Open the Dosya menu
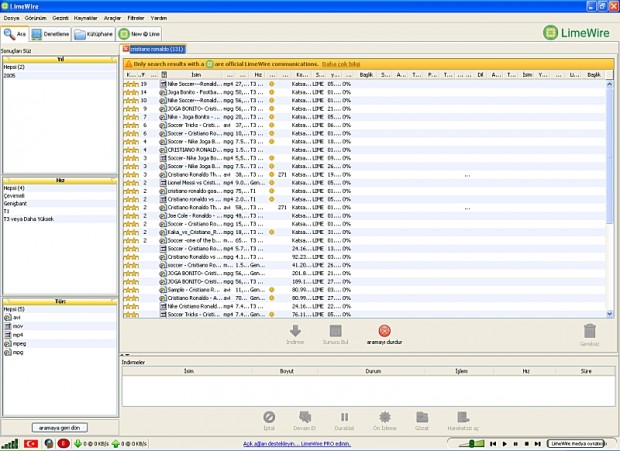 pyautogui.click(x=11, y=18)
